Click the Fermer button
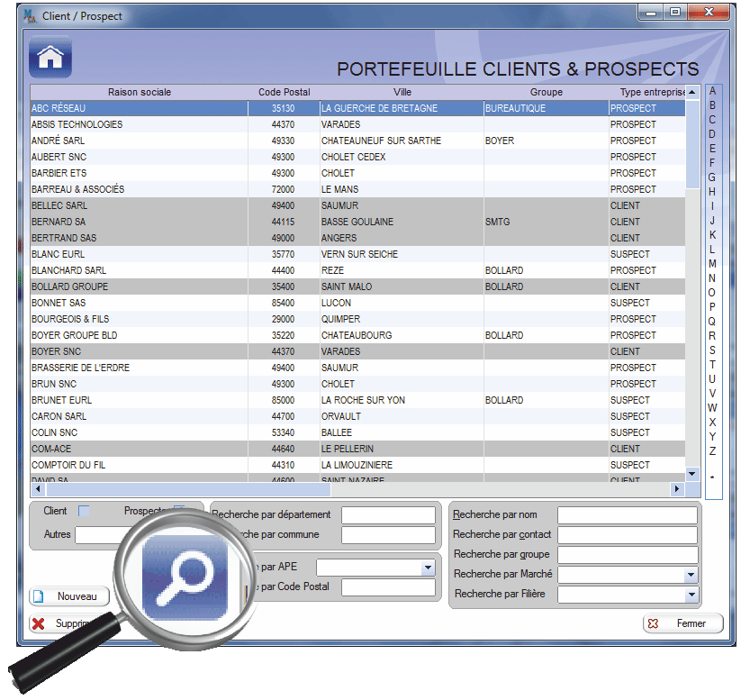This screenshot has height=700, width=741. pyautogui.click(x=682, y=623)
